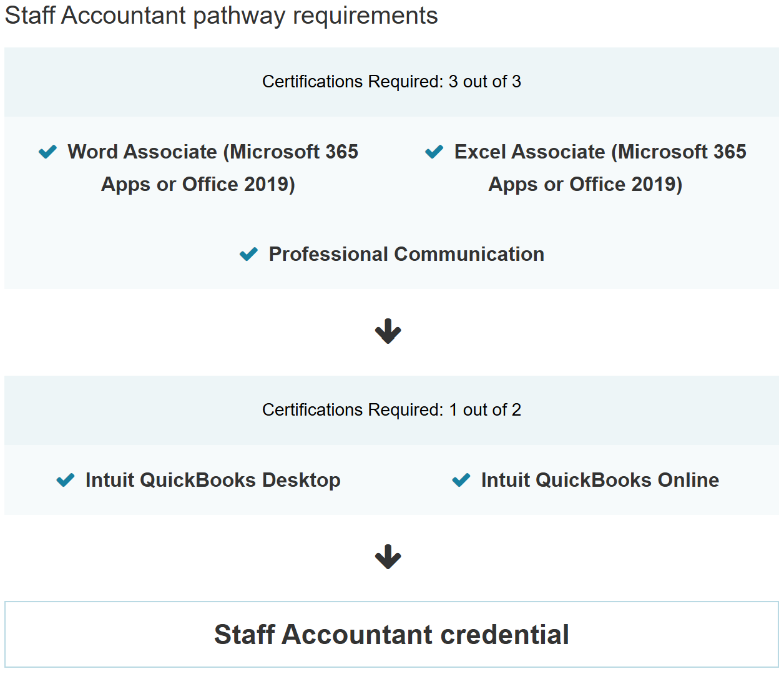The height and width of the screenshot is (674, 784).
Task: Open the Intuit QuickBooks Desktop certification
Action: (x=213, y=480)
